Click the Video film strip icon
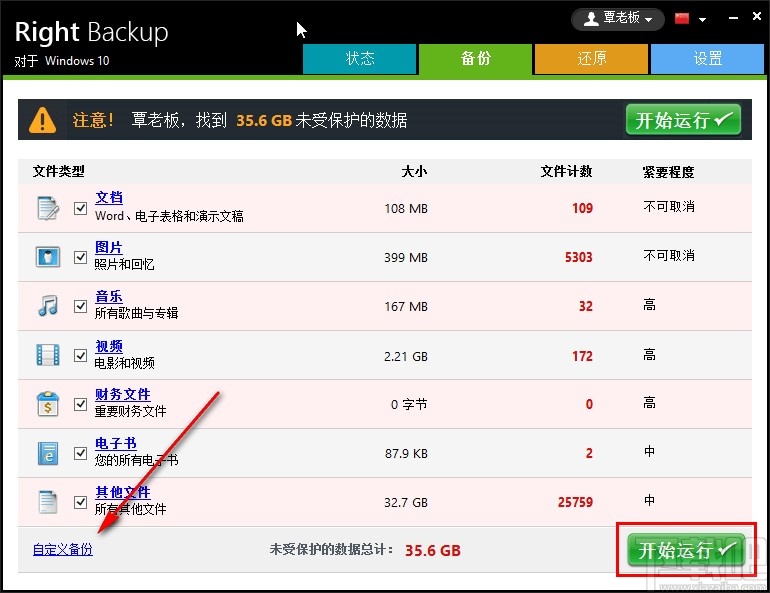 coord(48,355)
